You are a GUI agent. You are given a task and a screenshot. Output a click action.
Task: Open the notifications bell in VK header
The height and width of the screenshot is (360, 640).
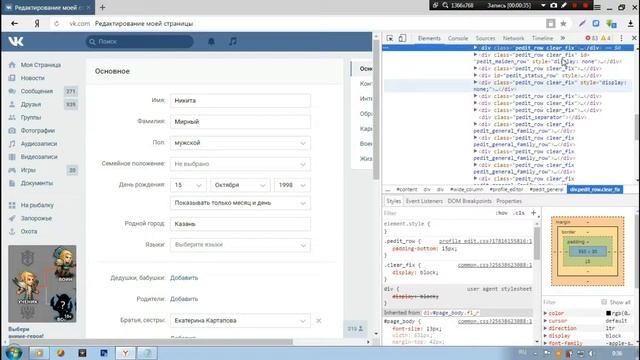tap(211, 41)
